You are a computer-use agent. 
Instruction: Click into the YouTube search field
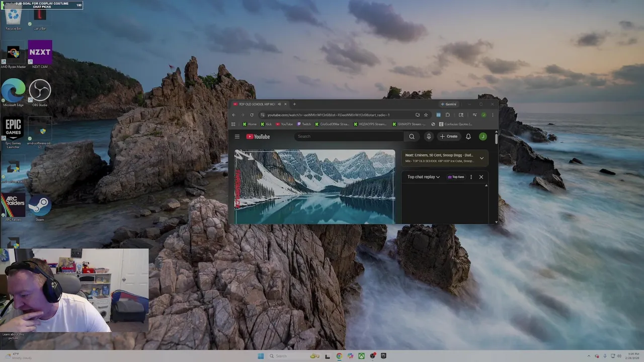pos(349,136)
